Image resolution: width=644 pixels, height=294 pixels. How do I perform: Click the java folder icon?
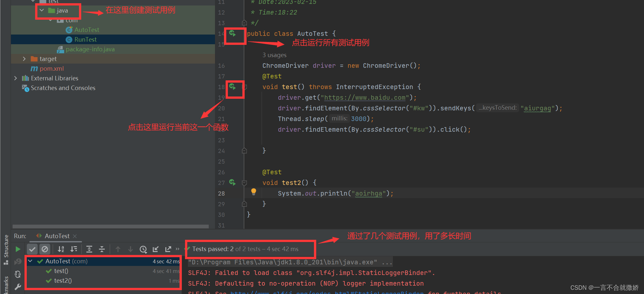pyautogui.click(x=51, y=10)
